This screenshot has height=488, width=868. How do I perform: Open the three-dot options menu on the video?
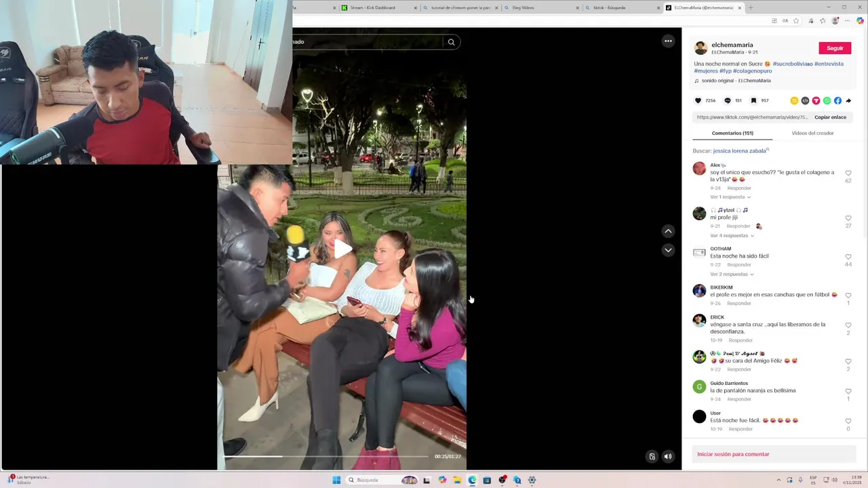click(668, 41)
